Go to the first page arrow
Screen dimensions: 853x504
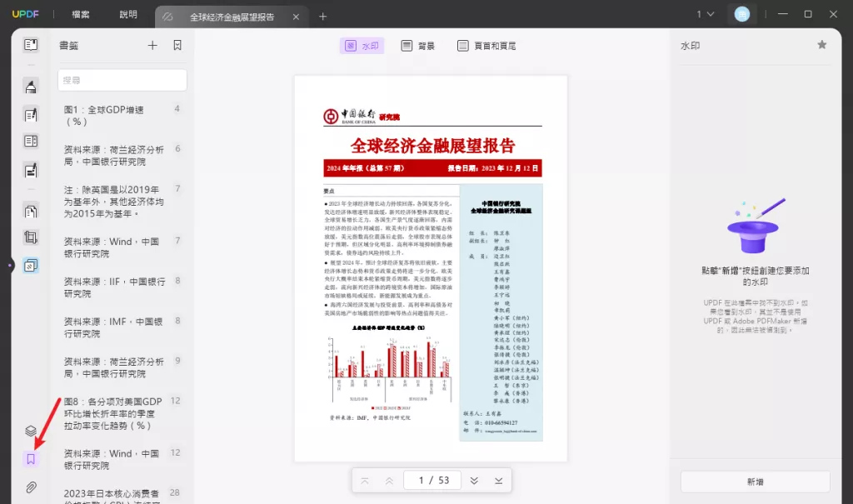pos(365,481)
